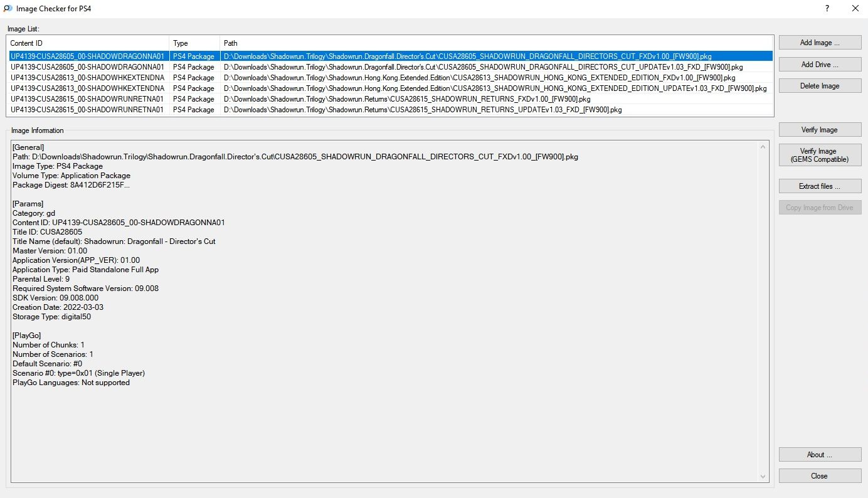Click the Storage Type: digital50 line
This screenshot has width=868, height=498.
(51, 317)
